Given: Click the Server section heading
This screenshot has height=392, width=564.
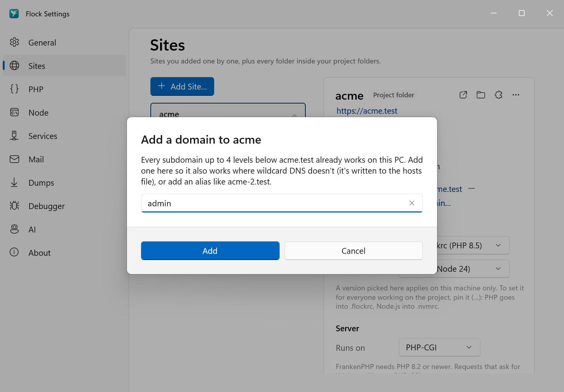Looking at the screenshot, I should point(347,329).
